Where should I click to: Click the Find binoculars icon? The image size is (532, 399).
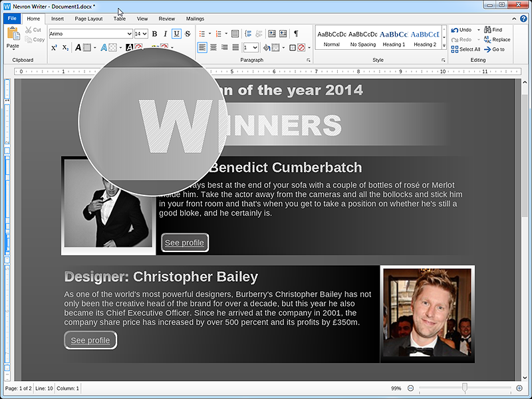click(x=487, y=30)
